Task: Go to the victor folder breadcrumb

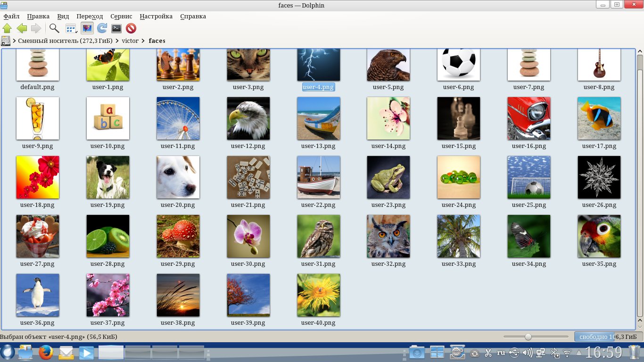Action: (130, 41)
